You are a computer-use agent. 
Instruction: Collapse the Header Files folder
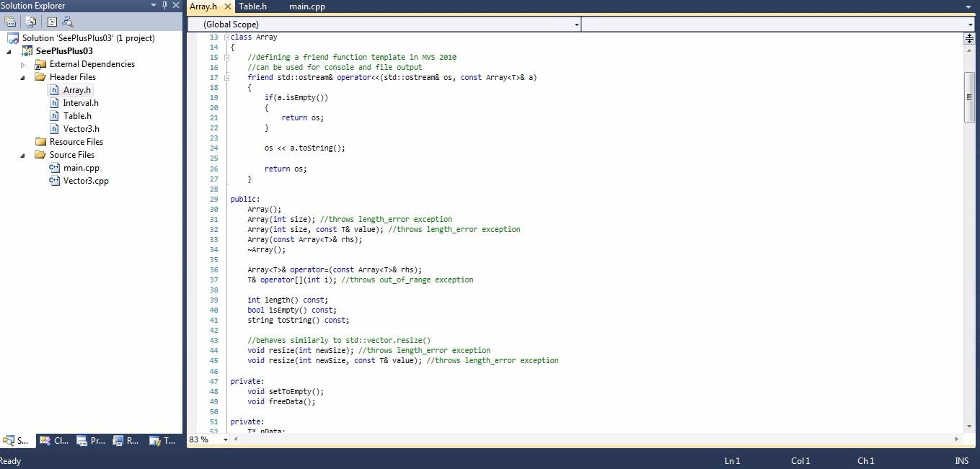tap(22, 78)
